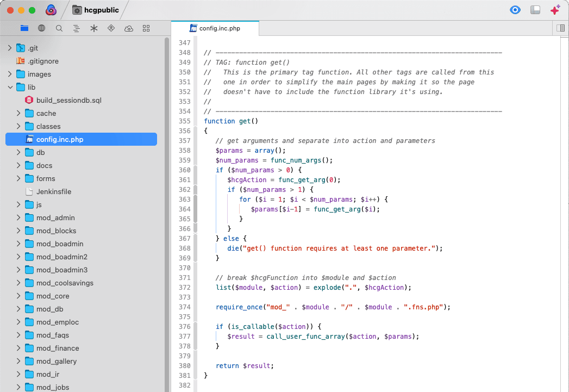569x392 pixels.
Task: Open the Symbols list sidebar icon
Action: tap(76, 28)
